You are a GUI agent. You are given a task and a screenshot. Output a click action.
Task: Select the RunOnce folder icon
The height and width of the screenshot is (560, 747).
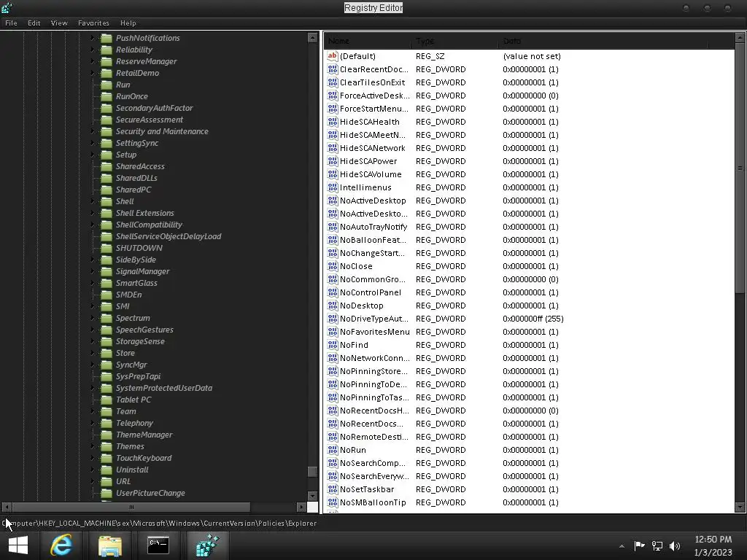[107, 96]
